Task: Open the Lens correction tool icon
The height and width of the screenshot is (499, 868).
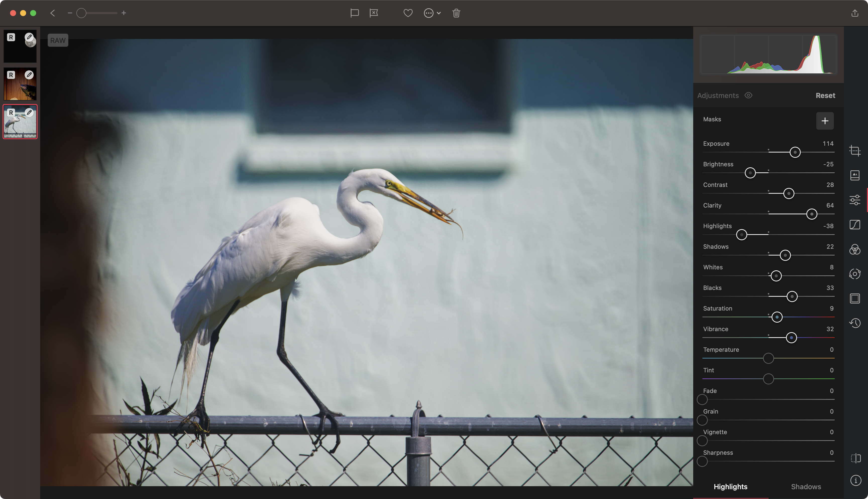Action: click(855, 274)
